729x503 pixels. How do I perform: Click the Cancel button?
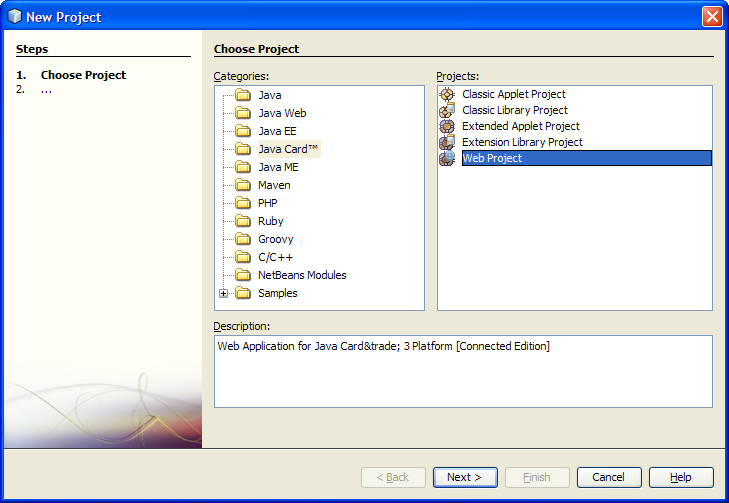pyautogui.click(x=608, y=477)
